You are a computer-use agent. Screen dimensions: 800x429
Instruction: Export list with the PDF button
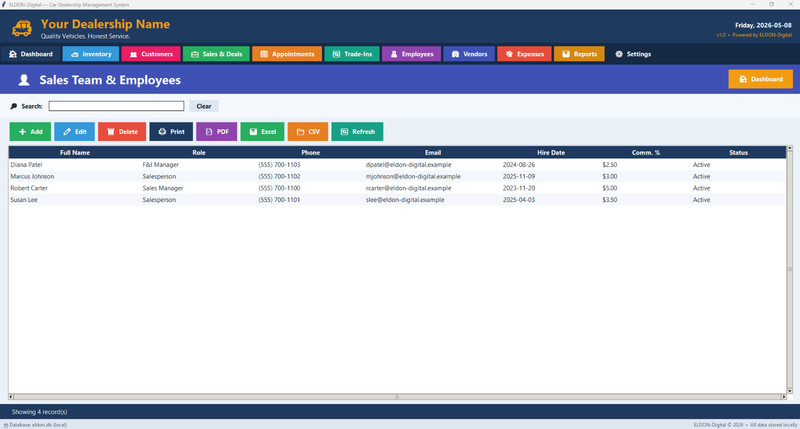[x=216, y=132]
